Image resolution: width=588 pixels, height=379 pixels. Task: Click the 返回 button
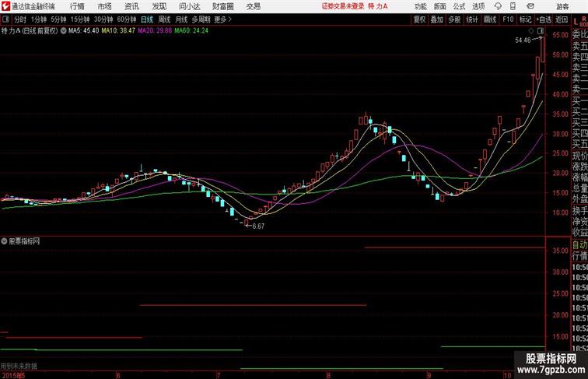click(x=562, y=19)
